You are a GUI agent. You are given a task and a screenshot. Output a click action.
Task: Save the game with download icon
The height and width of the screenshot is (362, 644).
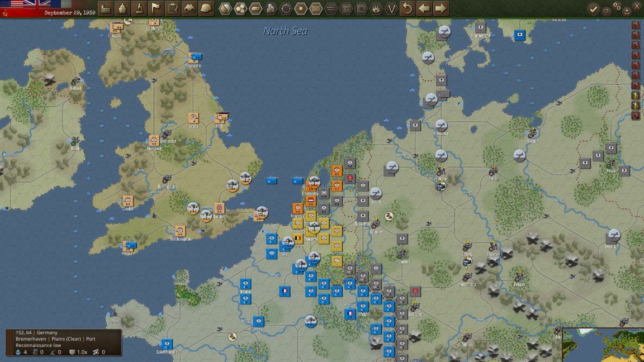tap(627, 12)
